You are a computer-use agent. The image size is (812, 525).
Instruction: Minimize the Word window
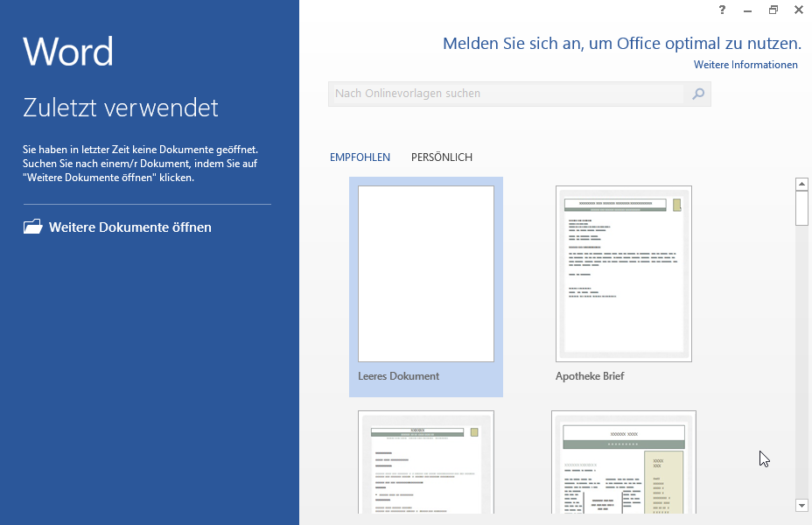747,10
